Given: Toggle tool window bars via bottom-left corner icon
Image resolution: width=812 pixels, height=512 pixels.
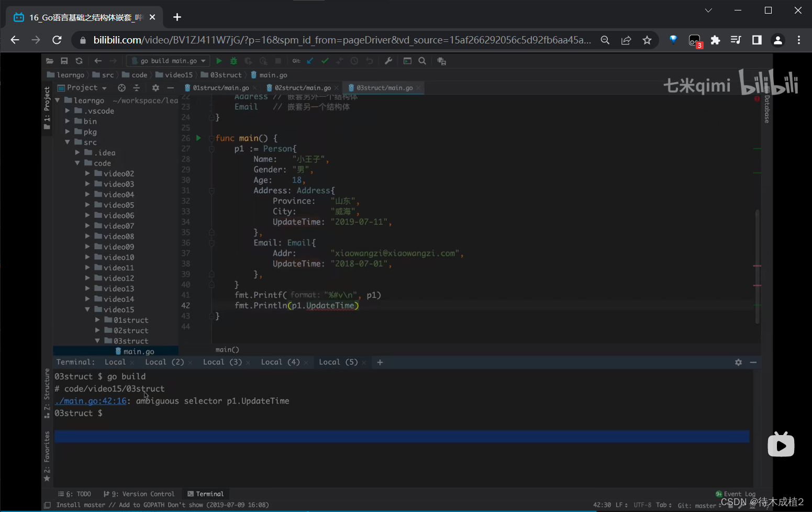Looking at the screenshot, I should coord(48,505).
